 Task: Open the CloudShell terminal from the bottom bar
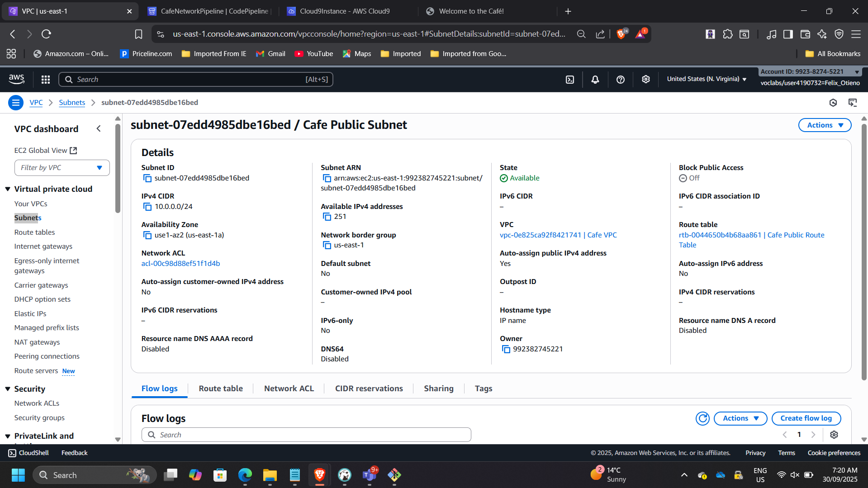point(28,452)
